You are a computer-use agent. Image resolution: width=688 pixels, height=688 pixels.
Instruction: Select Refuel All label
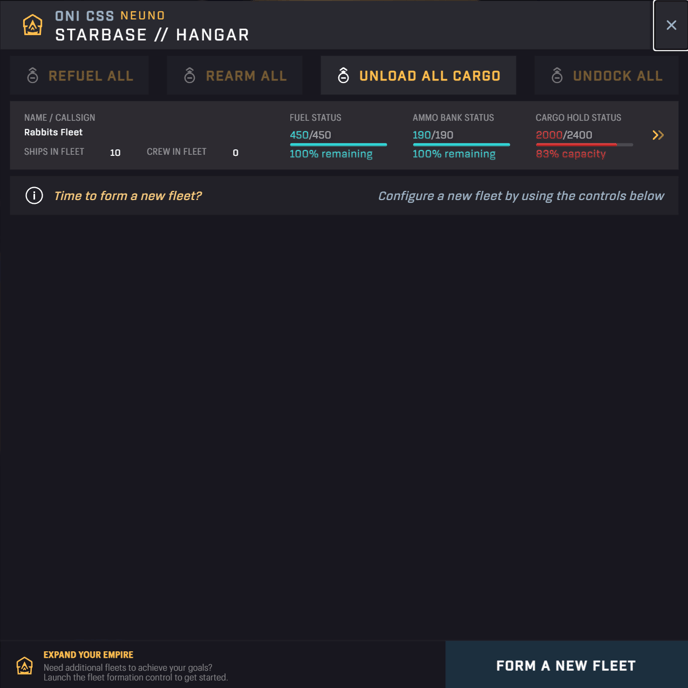coord(91,76)
